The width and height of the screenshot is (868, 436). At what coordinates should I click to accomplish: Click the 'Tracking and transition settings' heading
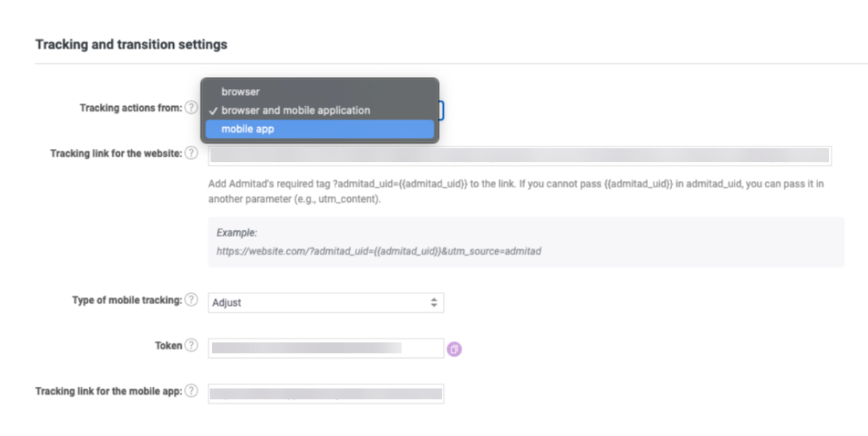131,44
